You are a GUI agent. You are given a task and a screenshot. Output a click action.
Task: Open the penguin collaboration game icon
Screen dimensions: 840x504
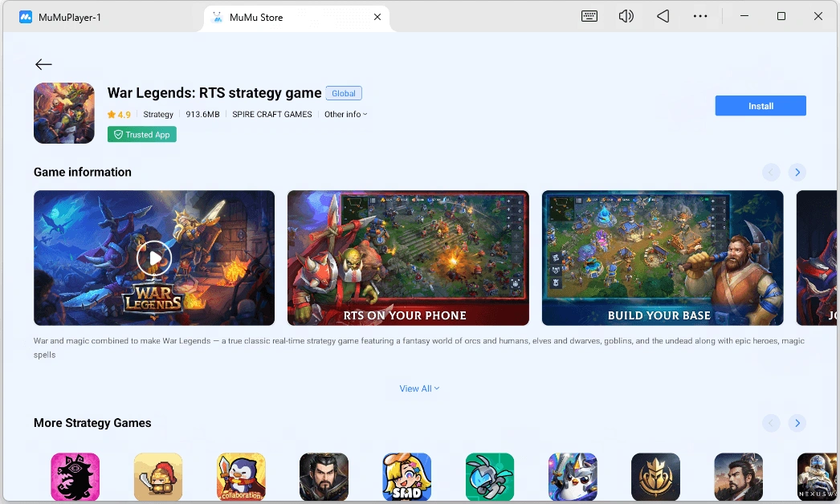click(x=241, y=477)
